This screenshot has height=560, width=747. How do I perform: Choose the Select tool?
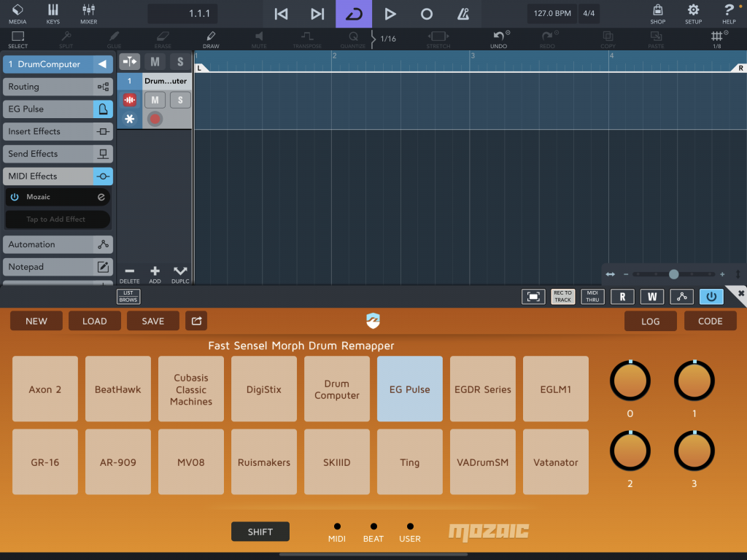18,39
